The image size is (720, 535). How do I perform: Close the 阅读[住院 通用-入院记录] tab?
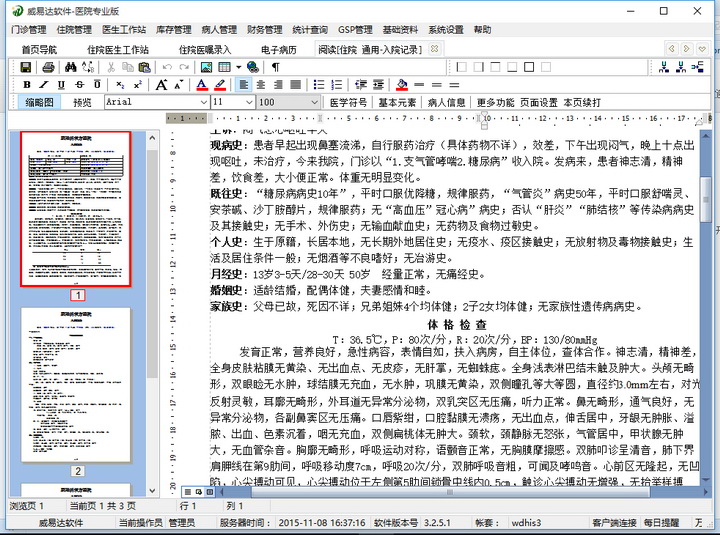434,49
